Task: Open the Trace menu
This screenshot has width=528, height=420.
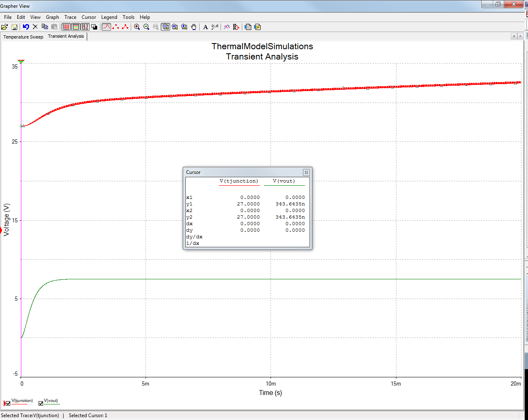Action: click(x=71, y=17)
